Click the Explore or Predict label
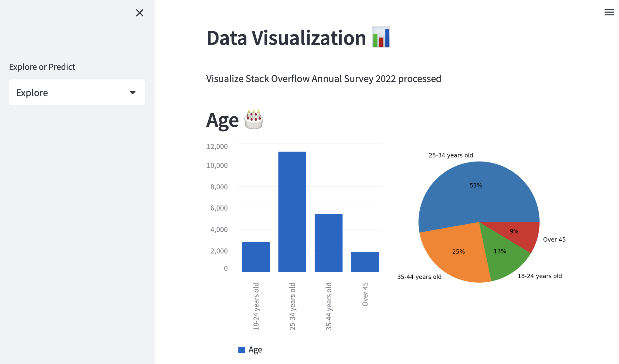 click(x=42, y=67)
